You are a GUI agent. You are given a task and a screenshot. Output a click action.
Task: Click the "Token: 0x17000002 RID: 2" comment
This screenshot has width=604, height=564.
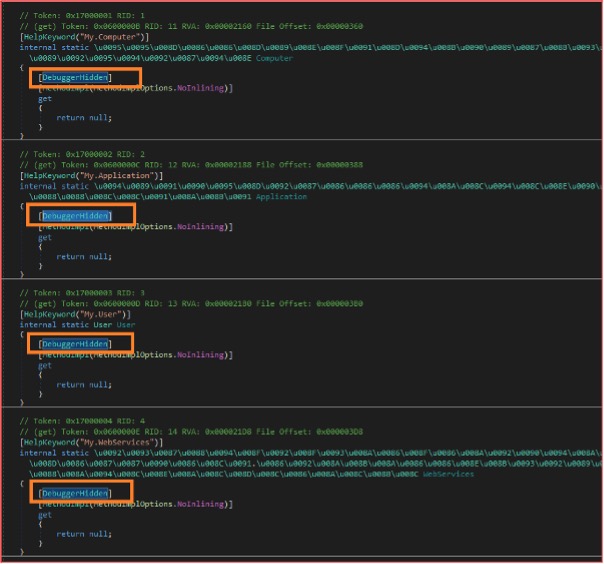[x=82, y=154]
